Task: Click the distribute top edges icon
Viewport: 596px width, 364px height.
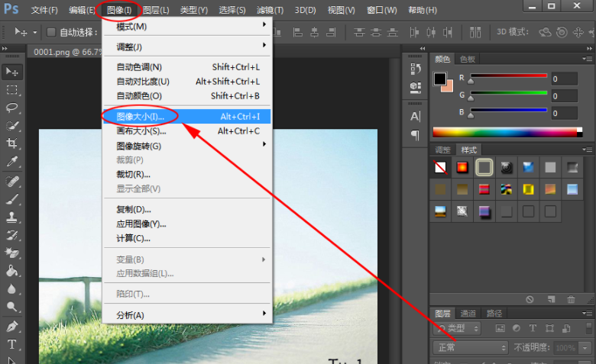Action: pyautogui.click(x=359, y=33)
